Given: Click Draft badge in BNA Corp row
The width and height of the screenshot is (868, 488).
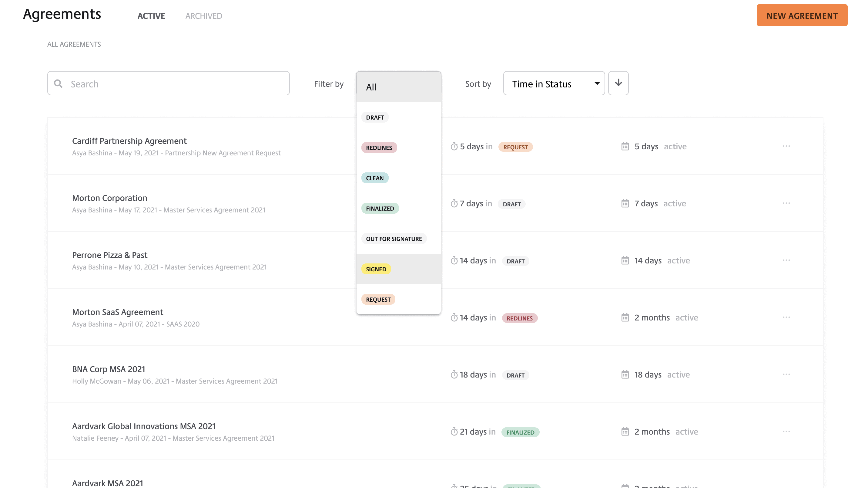Looking at the screenshot, I should [515, 375].
